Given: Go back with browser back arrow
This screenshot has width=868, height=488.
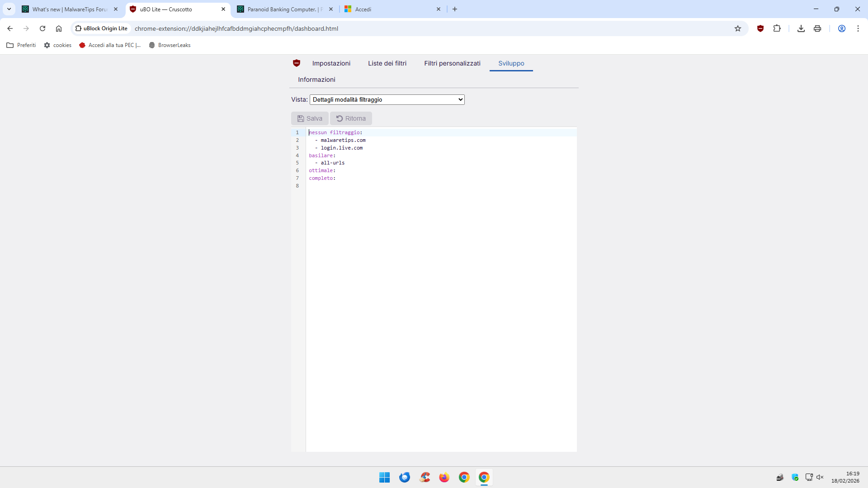Looking at the screenshot, I should tap(10, 28).
